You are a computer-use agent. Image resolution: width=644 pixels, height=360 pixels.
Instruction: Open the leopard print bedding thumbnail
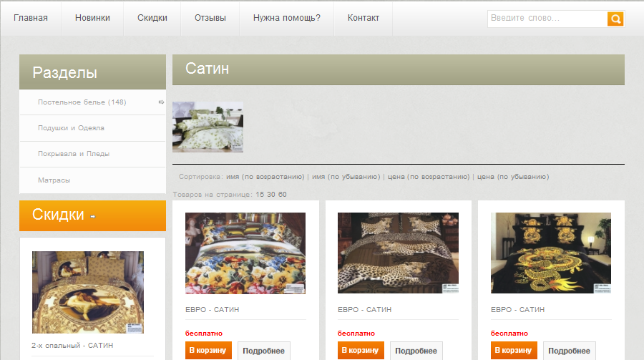(x=398, y=253)
